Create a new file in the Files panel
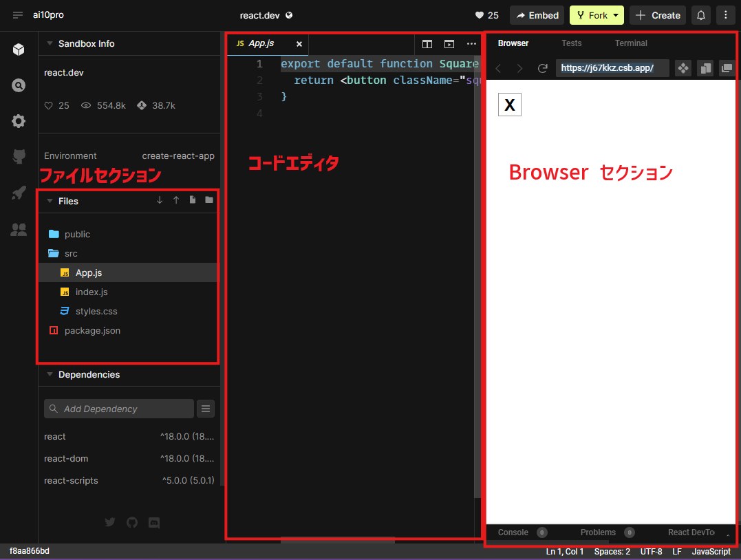This screenshot has width=741, height=560. 193,200
